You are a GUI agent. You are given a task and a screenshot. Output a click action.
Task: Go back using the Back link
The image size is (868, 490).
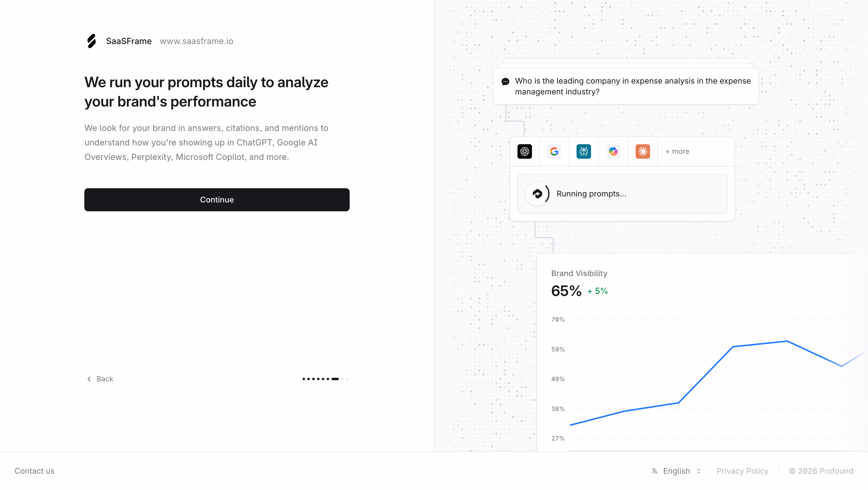click(100, 379)
